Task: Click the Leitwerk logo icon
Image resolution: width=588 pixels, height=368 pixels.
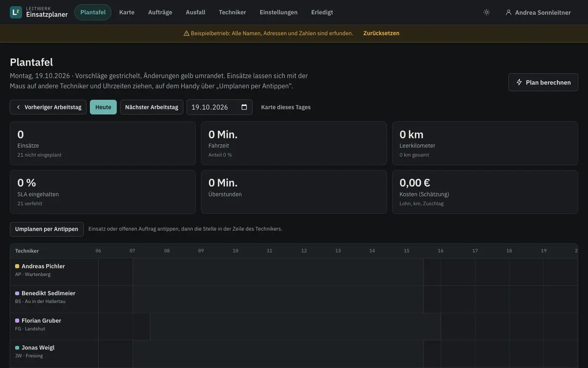Action: 16,12
